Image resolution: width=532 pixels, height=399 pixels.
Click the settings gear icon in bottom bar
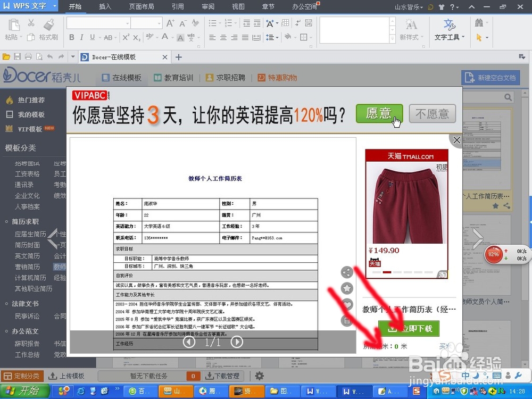tap(260, 376)
